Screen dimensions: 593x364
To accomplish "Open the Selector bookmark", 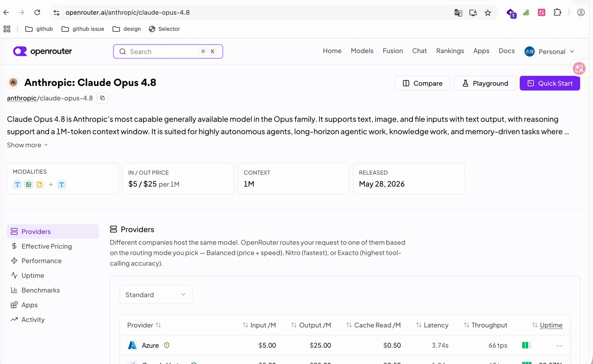I will click(164, 29).
